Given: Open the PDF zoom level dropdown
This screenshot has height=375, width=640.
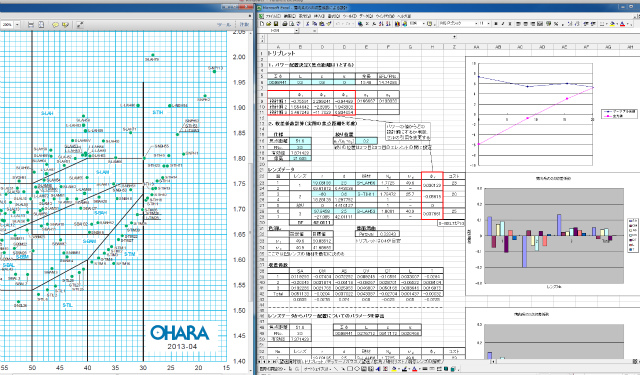Looking at the screenshot, I should 17,24.
